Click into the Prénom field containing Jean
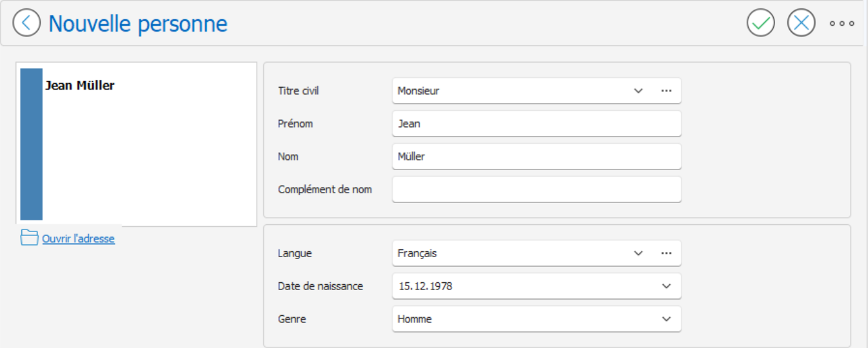The width and height of the screenshot is (868, 348). 537,124
